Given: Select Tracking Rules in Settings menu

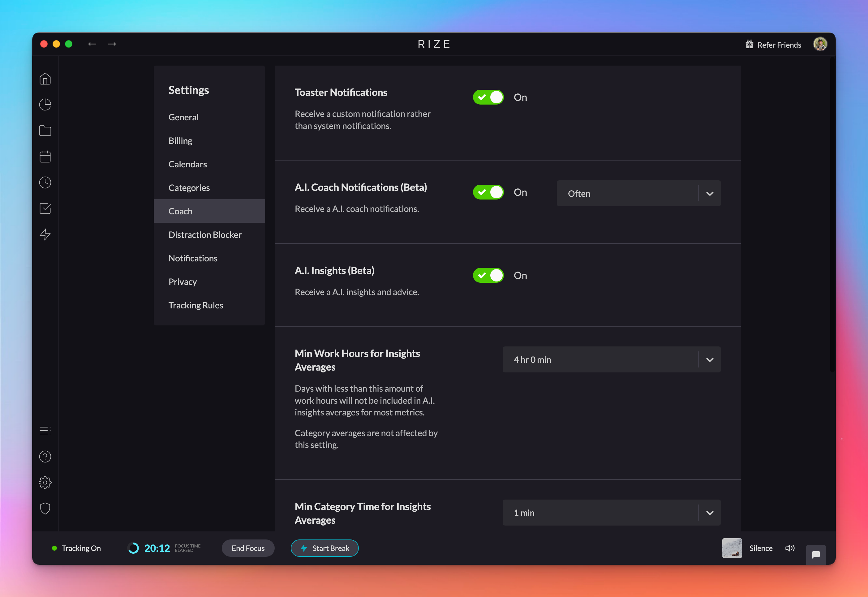Looking at the screenshot, I should click(209, 306).
